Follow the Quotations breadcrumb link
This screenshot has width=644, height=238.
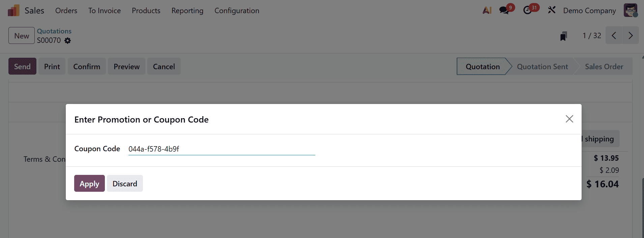[54, 31]
